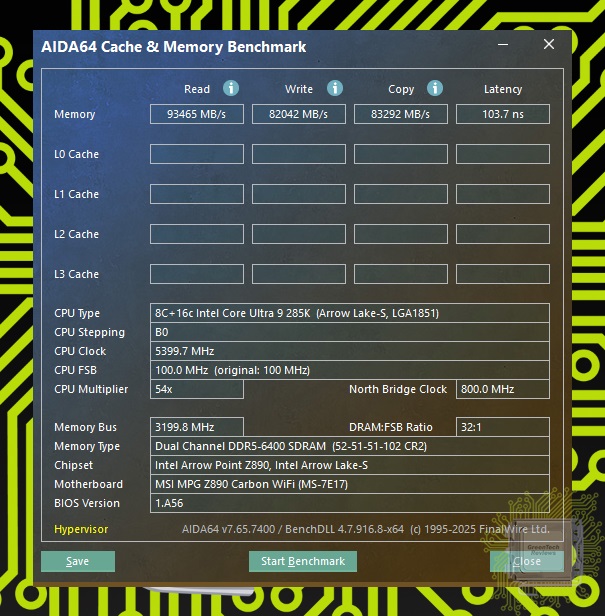Click the CPU Multiplier value 54x
Screen dimensions: 605x616
click(197, 389)
